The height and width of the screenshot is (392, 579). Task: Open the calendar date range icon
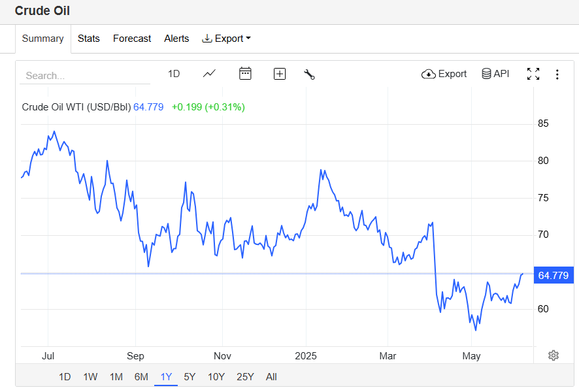click(245, 74)
